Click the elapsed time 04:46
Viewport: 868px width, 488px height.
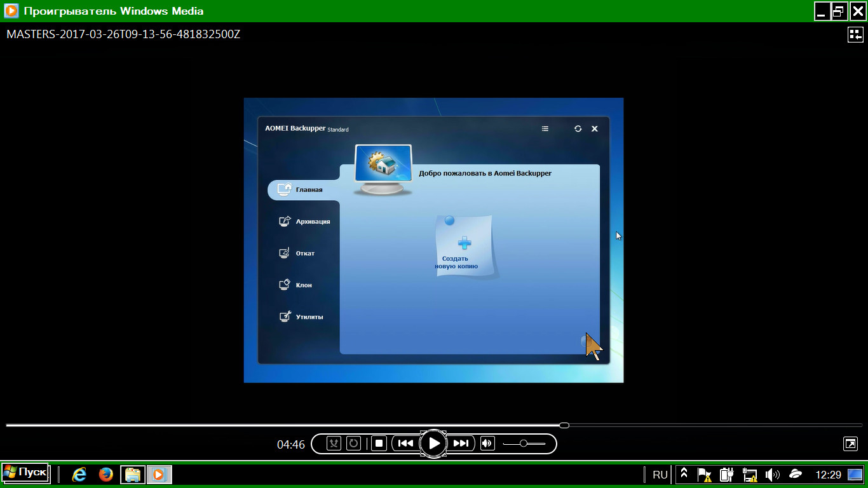coord(291,445)
